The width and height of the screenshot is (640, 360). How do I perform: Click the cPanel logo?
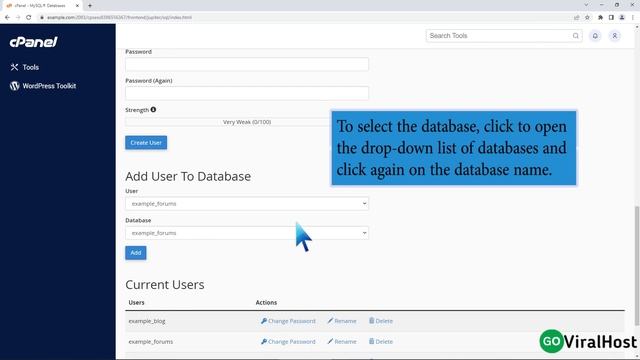[33, 42]
